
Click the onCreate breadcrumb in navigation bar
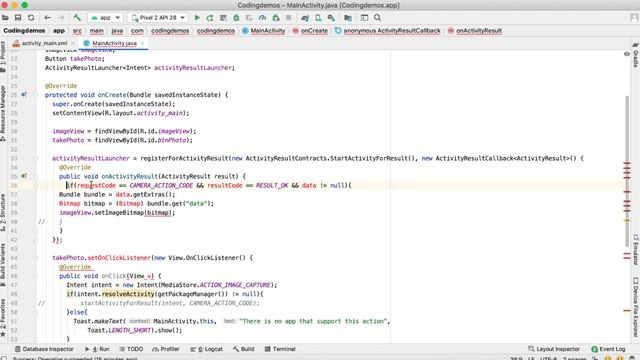310,31
